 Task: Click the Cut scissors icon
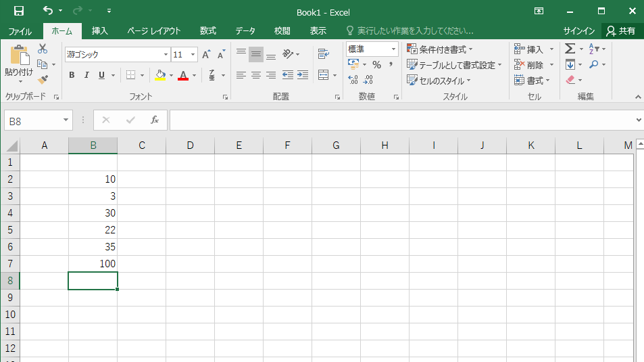[x=43, y=49]
